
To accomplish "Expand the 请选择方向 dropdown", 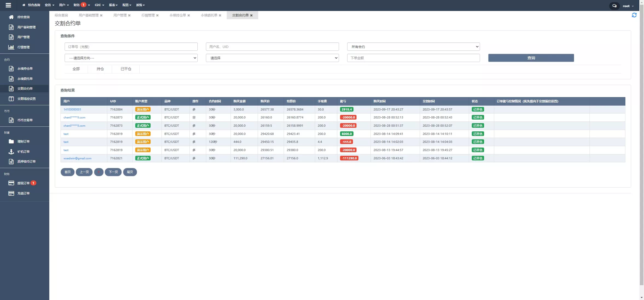I will (131, 58).
